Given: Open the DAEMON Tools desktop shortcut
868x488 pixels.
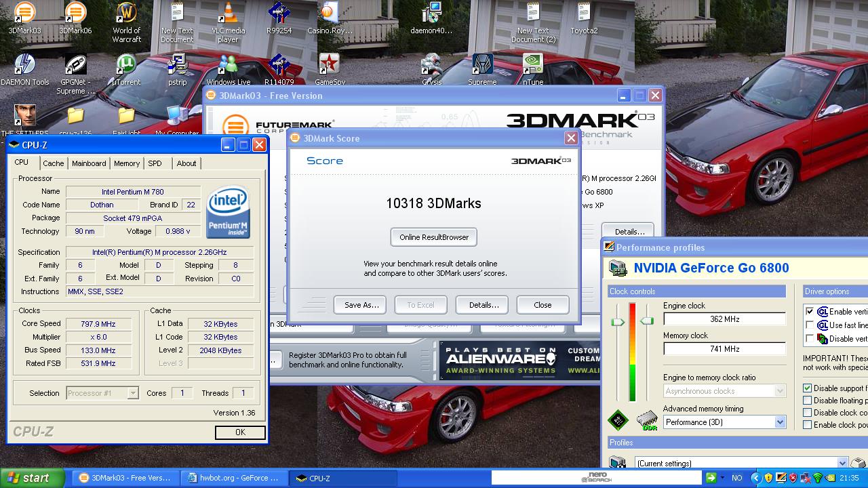Looking at the screenshot, I should (24, 69).
